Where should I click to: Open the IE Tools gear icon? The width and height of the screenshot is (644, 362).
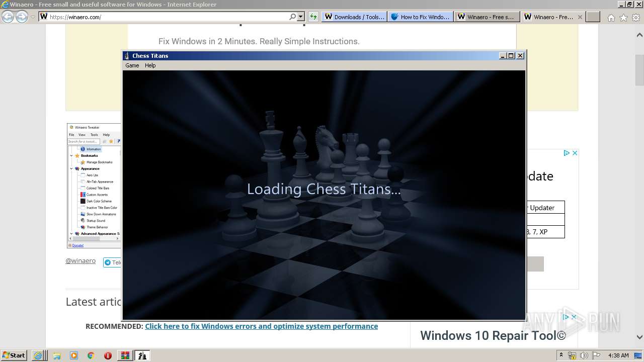point(635,18)
